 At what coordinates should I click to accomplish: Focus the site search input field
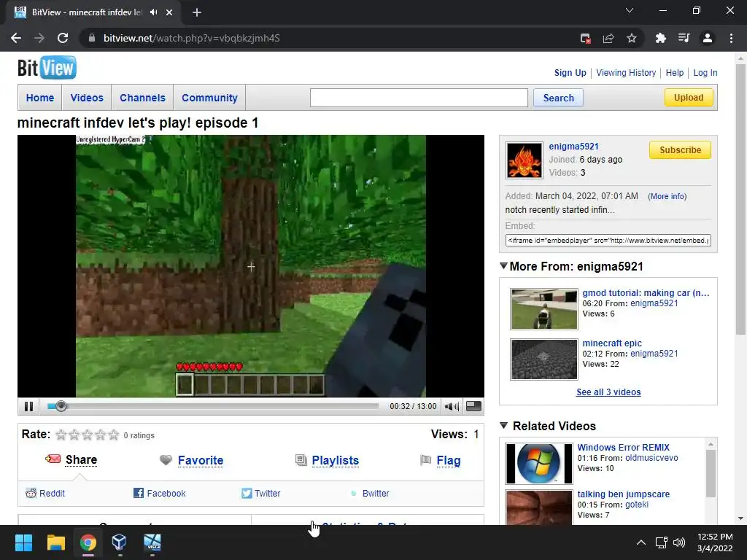tap(419, 98)
